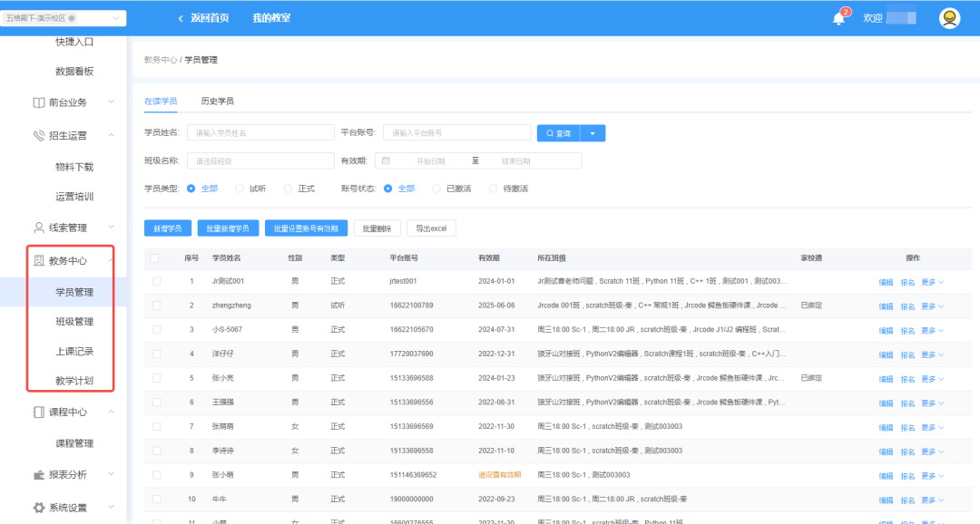This screenshot has height=524, width=980.
Task: Switch to the 历史学员 tab
Action: [217, 102]
